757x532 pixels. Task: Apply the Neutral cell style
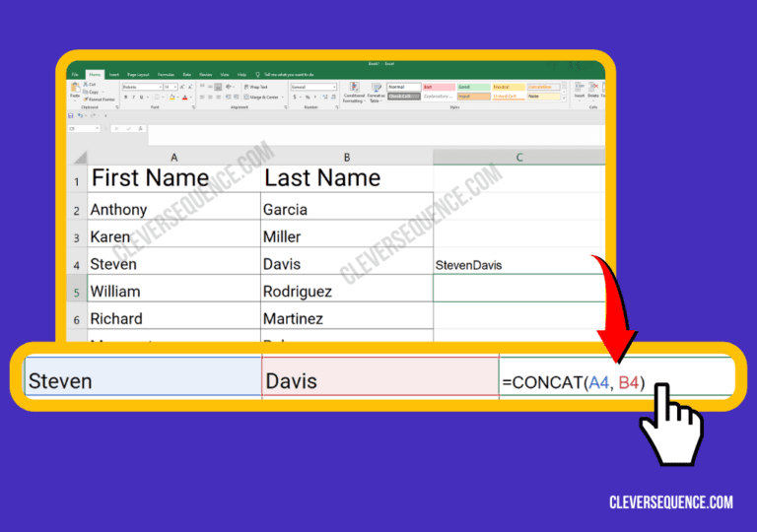pyautogui.click(x=509, y=87)
